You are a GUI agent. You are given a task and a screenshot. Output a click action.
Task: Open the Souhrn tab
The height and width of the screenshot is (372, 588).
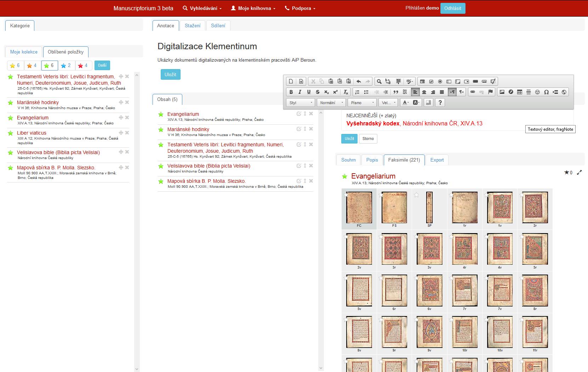(348, 160)
